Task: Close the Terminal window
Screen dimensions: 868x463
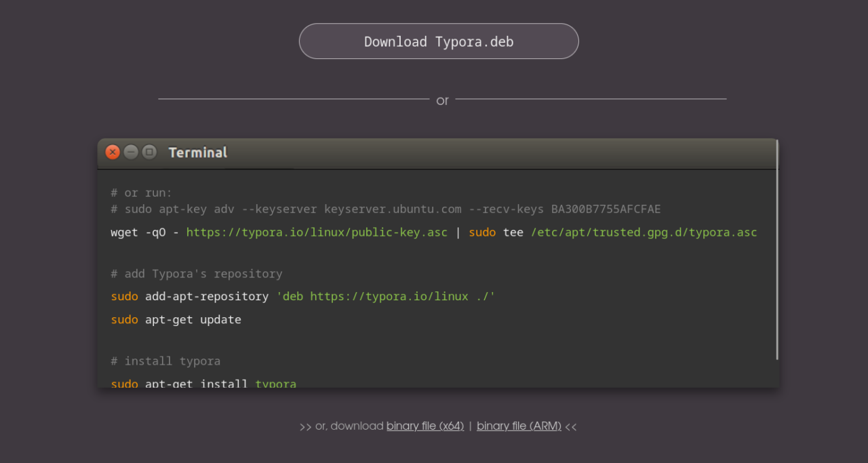Action: coord(112,152)
